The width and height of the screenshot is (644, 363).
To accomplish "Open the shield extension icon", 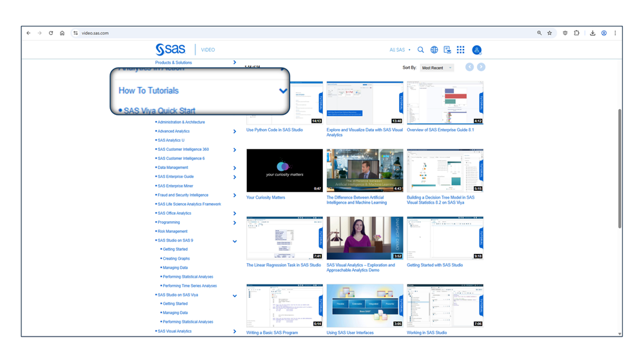I will [x=565, y=34].
